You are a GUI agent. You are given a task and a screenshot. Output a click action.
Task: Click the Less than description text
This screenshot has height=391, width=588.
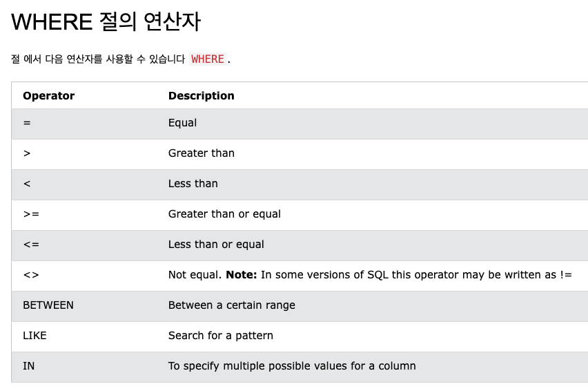[x=193, y=184]
